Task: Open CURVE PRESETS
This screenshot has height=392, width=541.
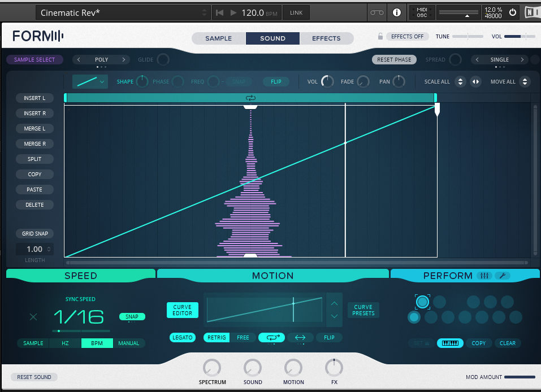Action: (363, 310)
